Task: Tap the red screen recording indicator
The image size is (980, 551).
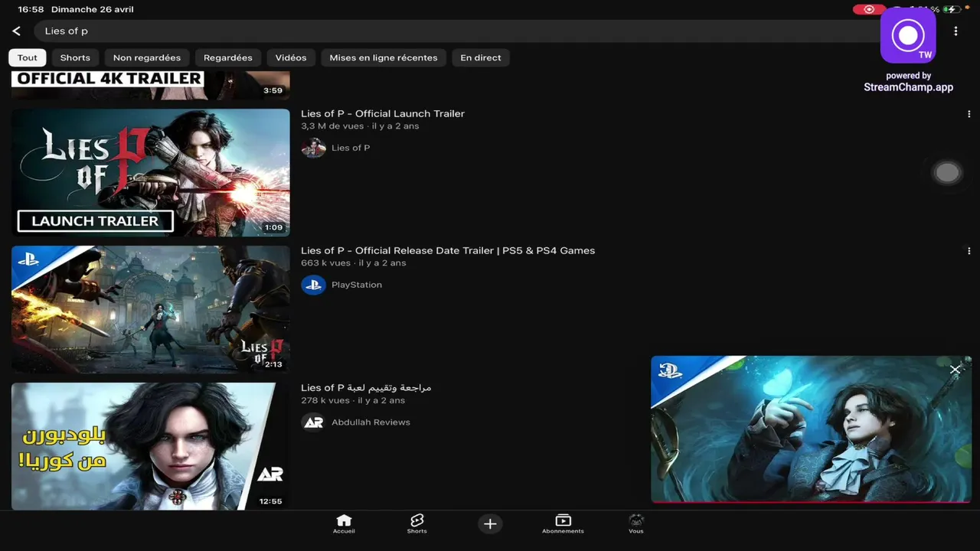Action: tap(869, 9)
